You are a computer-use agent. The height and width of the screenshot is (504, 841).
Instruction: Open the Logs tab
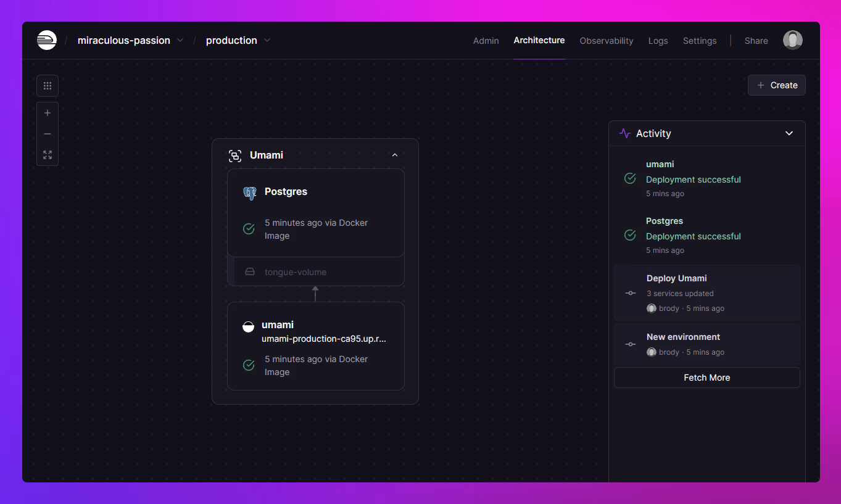coord(658,41)
